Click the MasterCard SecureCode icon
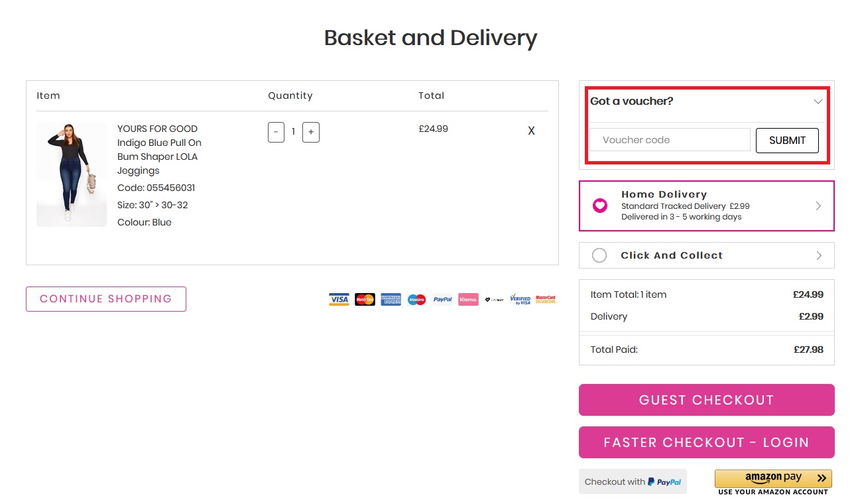858x504 pixels. coord(546,300)
